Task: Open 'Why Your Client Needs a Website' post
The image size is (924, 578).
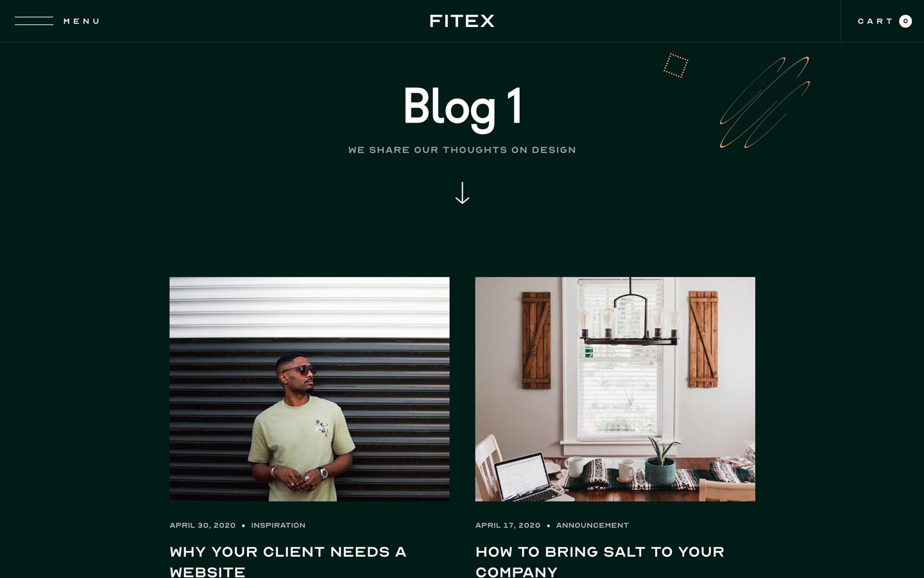Action: 287,562
